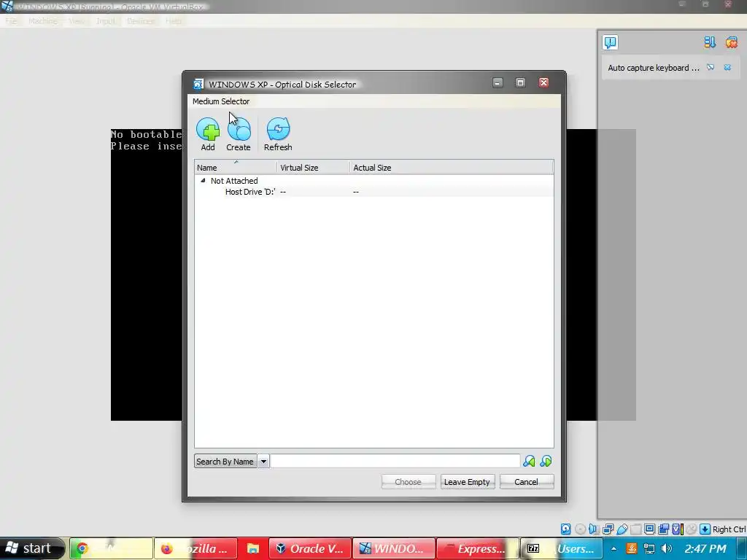
Task: Click the host key arrow icon
Action: (705, 529)
